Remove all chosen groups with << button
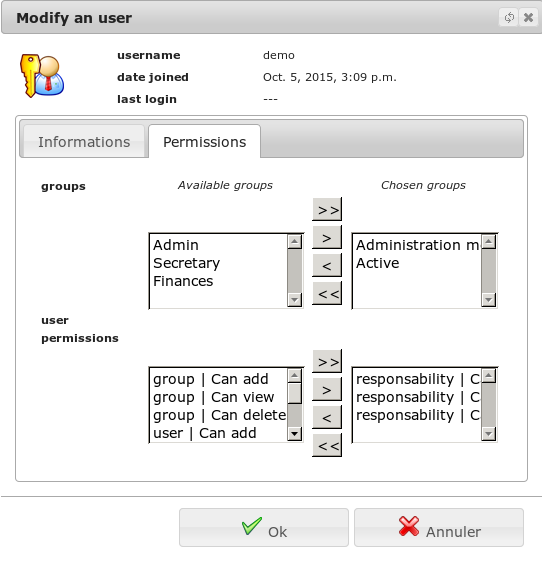Screen dimensions: 542x563 point(327,293)
